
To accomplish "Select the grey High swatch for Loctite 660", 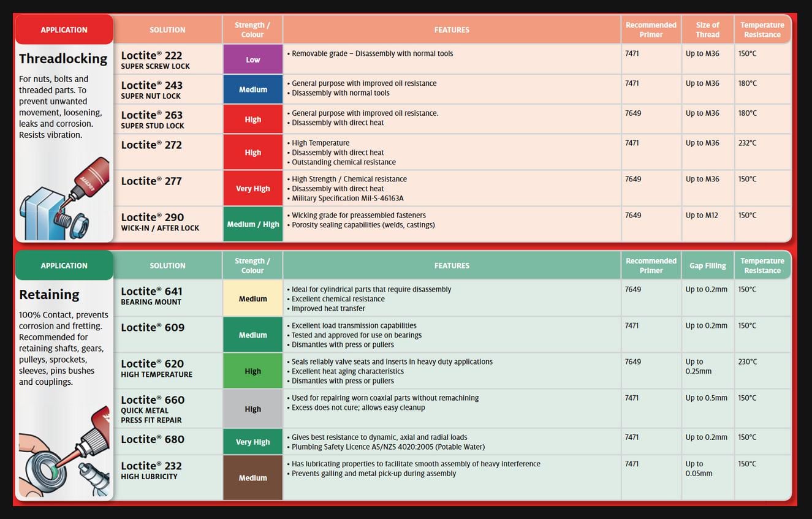I will pos(252,409).
